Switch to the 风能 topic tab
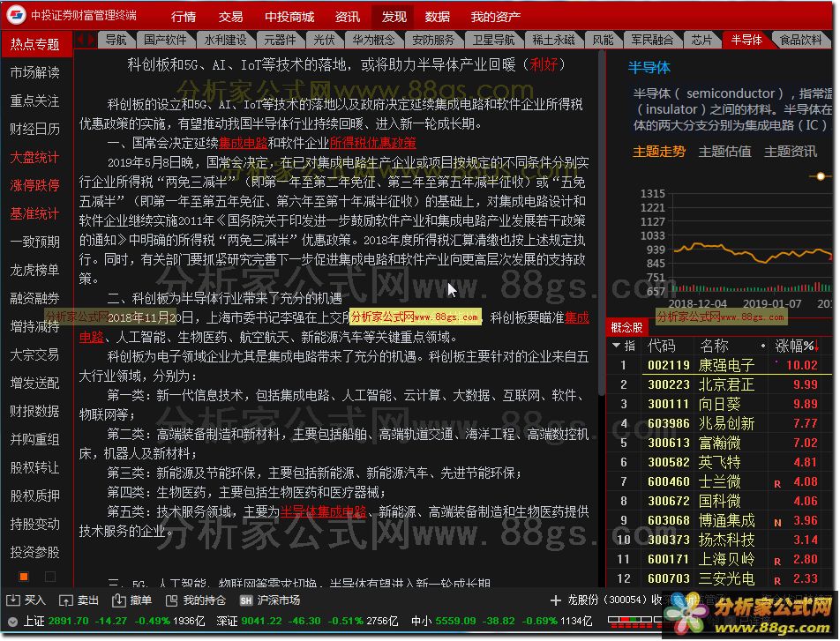 (603, 40)
